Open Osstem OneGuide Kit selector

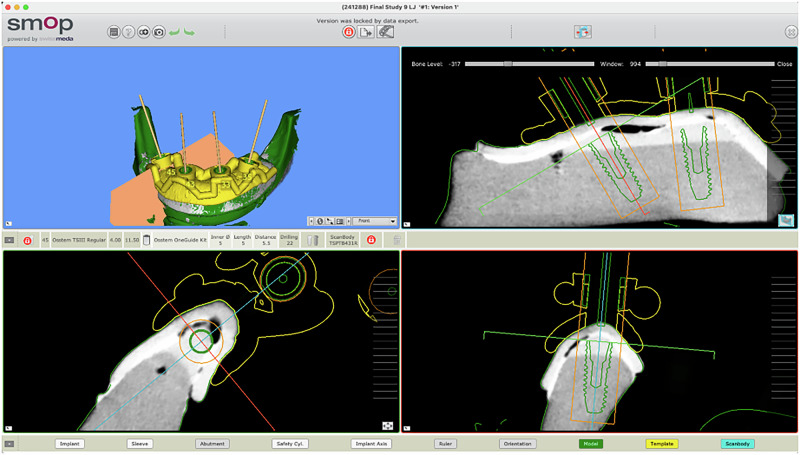(180, 240)
